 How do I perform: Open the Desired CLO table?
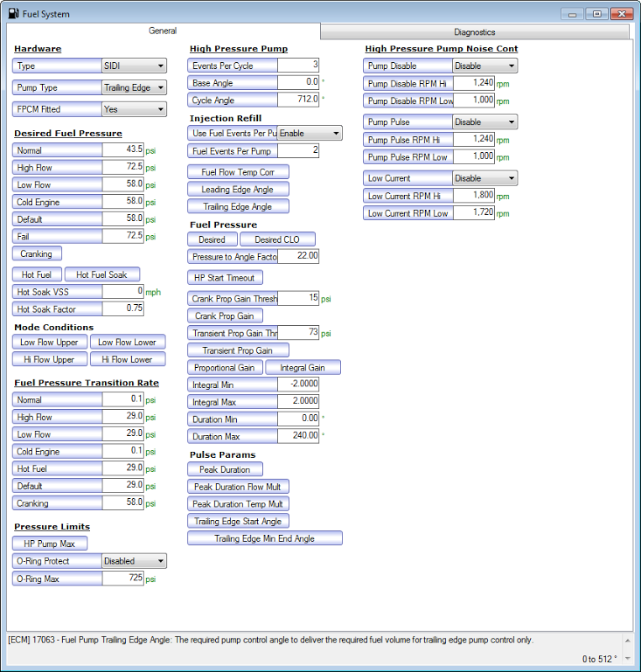click(277, 239)
